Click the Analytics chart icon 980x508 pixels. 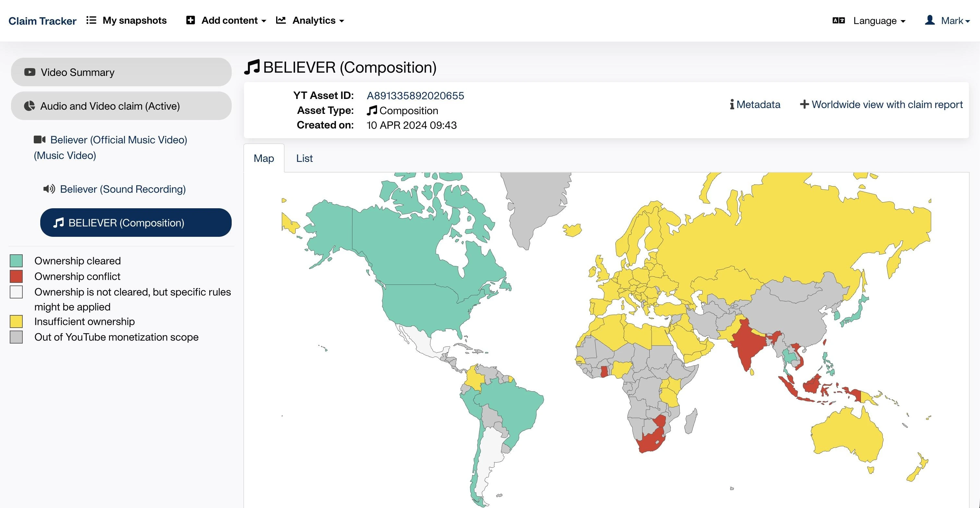281,20
